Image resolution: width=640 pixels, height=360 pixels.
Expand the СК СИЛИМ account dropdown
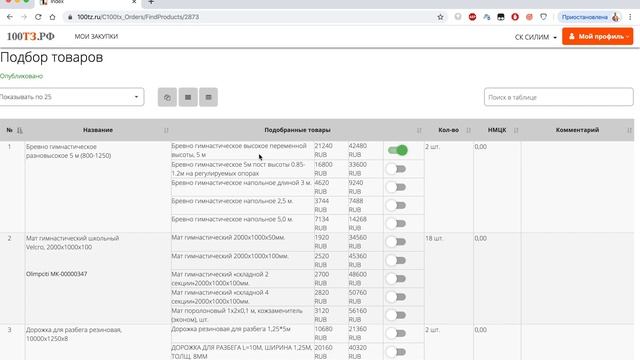[x=536, y=37]
